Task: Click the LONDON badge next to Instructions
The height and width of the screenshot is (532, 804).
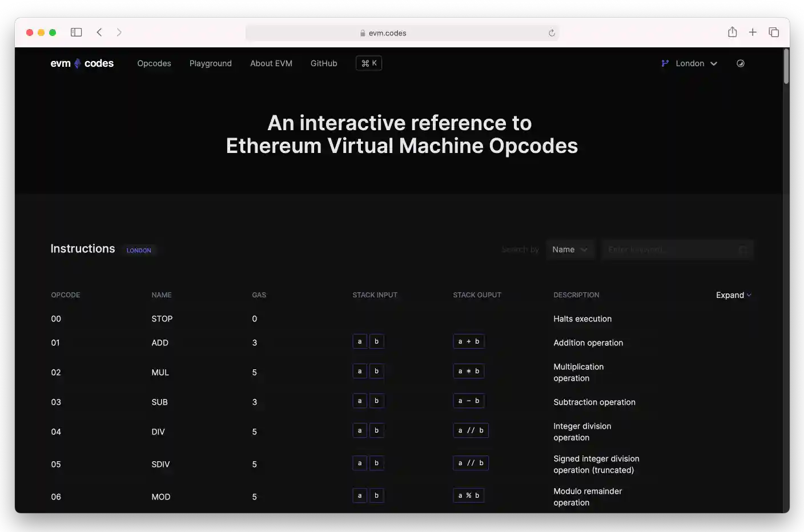Action: pyautogui.click(x=139, y=250)
